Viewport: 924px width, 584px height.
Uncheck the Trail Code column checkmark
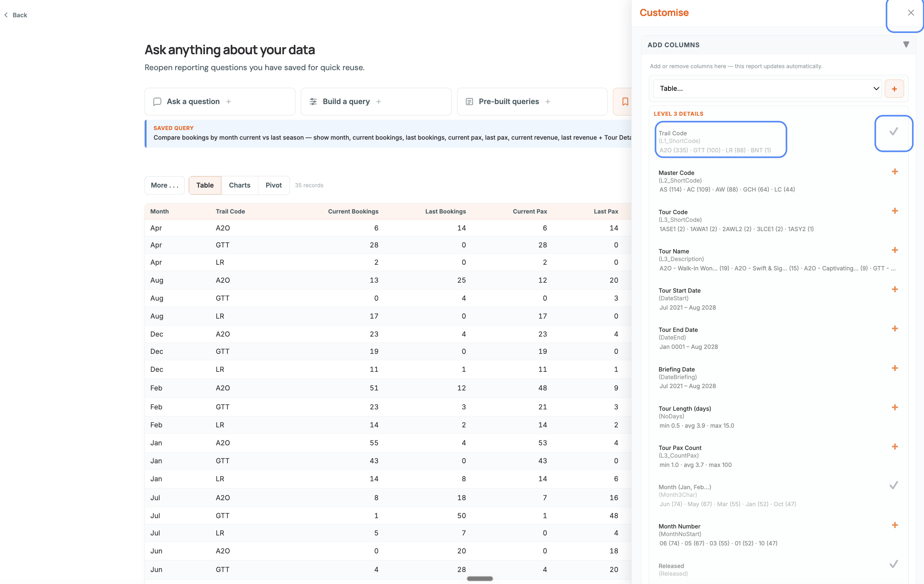(x=893, y=132)
